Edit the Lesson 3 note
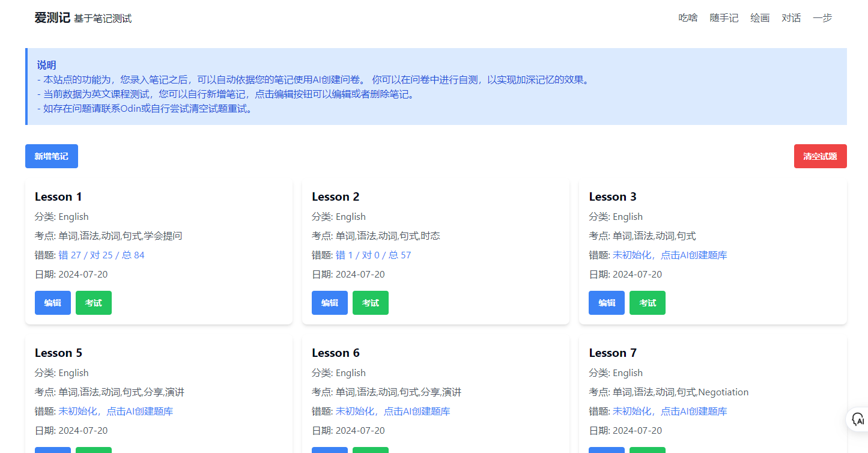Viewport: 868px width, 453px height. click(x=607, y=303)
